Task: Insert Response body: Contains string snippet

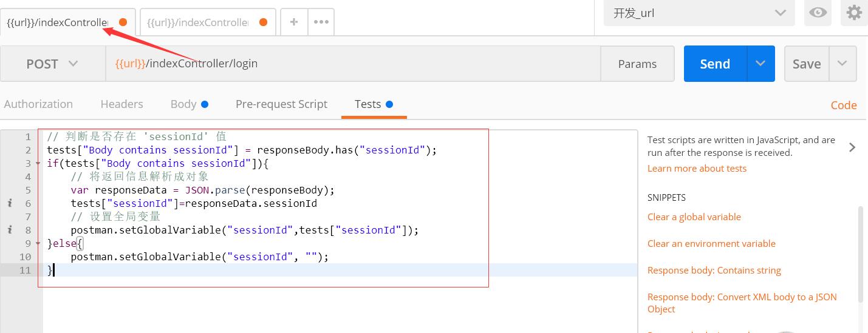Action: pyautogui.click(x=714, y=271)
